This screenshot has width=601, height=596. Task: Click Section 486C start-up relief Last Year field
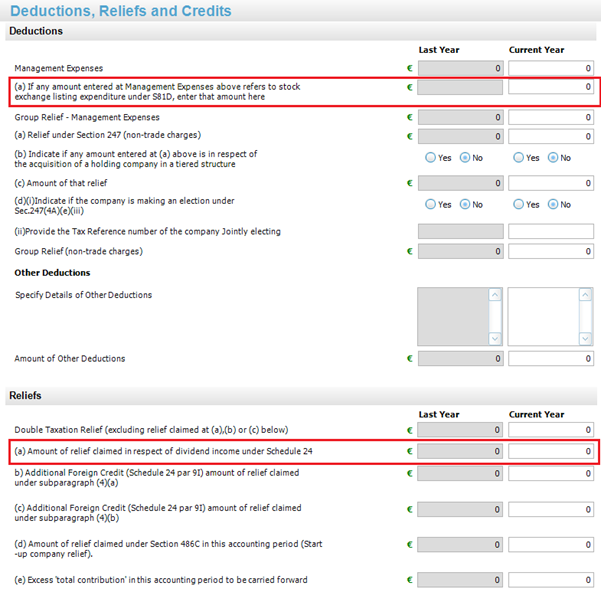tap(460, 545)
